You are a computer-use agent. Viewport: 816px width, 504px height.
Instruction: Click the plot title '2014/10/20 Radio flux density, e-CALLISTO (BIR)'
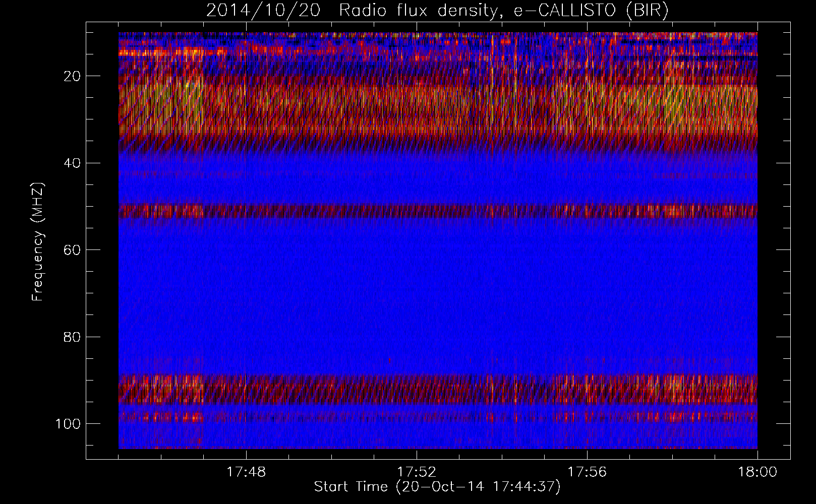coord(437,11)
